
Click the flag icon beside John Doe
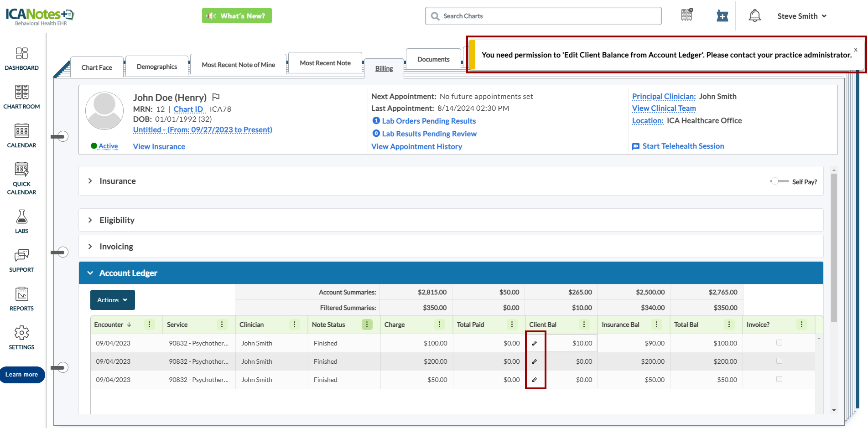click(216, 97)
